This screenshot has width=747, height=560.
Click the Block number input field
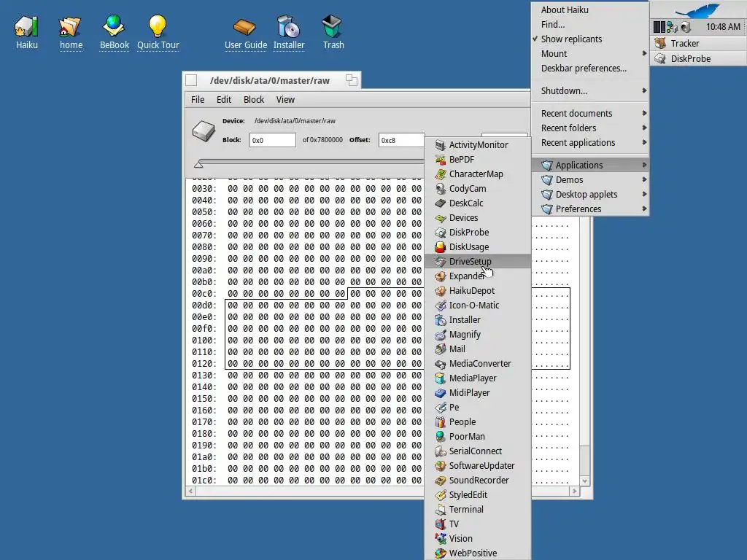[273, 140]
